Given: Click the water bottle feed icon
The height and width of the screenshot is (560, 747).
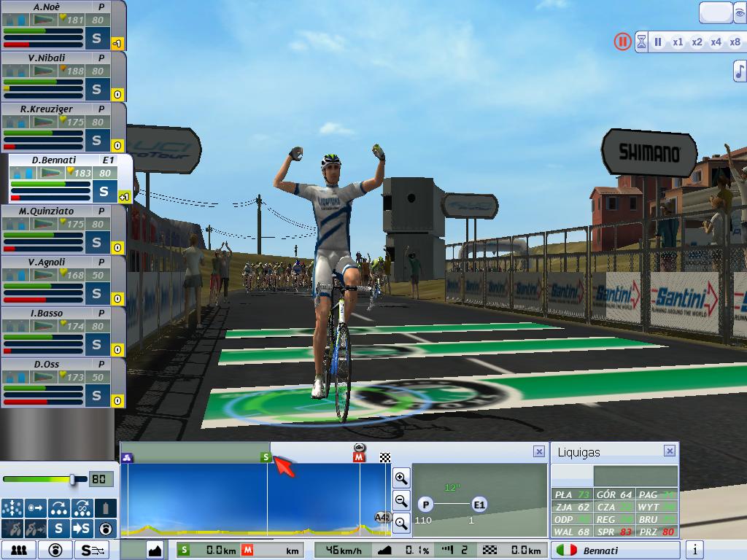Looking at the screenshot, I should [107, 507].
